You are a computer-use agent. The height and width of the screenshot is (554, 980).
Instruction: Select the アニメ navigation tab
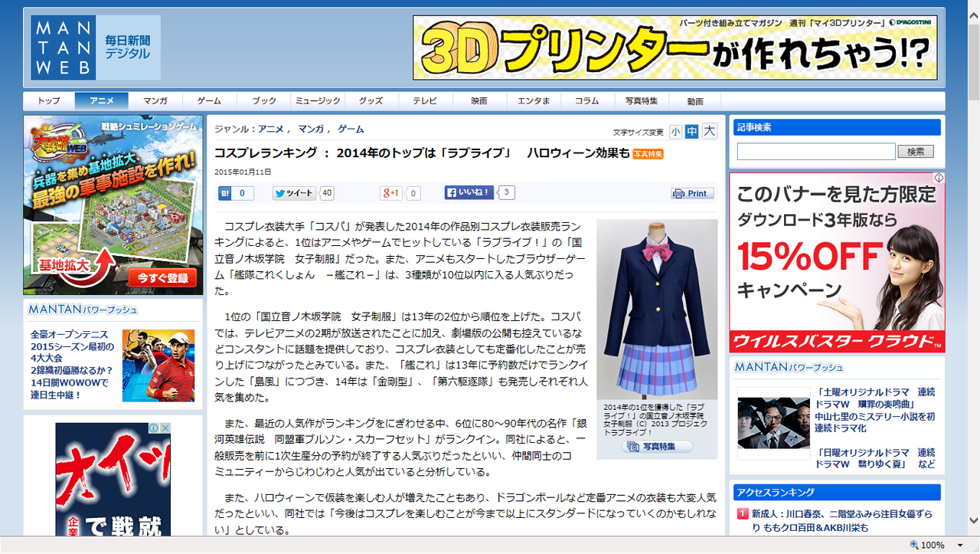pos(101,101)
